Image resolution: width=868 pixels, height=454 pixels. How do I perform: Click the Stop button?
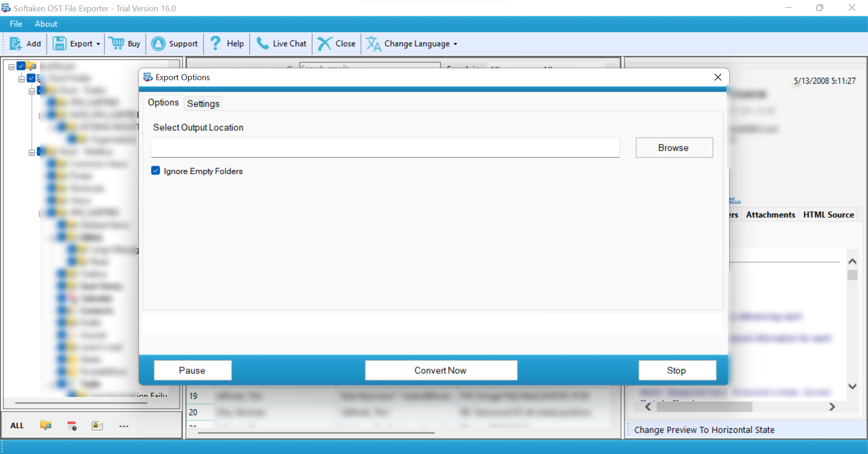pos(677,370)
